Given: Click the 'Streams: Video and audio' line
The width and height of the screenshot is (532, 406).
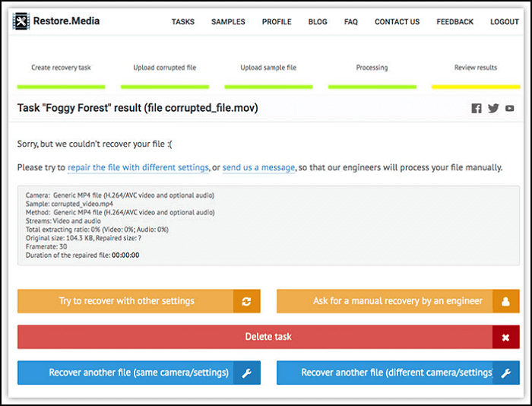Looking at the screenshot, I should [x=63, y=221].
